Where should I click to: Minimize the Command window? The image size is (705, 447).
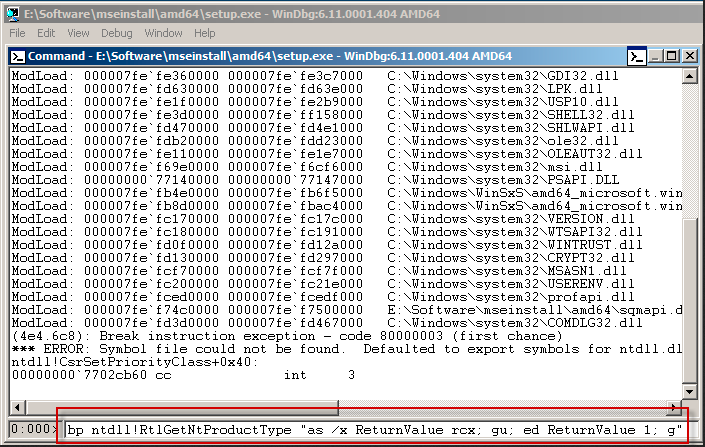[656, 56]
